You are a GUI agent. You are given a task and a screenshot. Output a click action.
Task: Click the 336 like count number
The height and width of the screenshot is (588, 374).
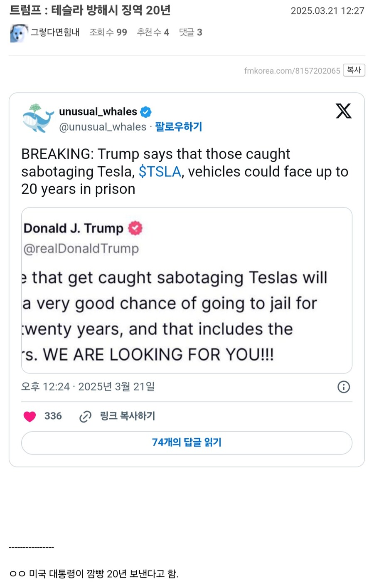54,416
